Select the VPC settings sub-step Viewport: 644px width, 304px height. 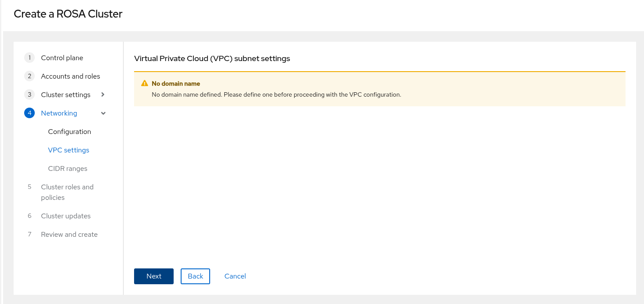pyautogui.click(x=69, y=150)
